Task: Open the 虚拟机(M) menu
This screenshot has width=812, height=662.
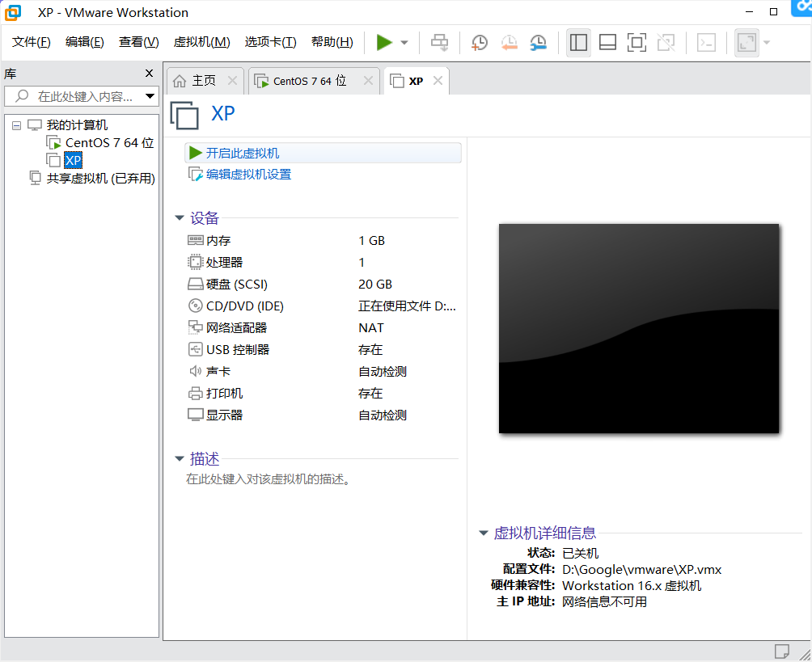Action: coord(201,42)
